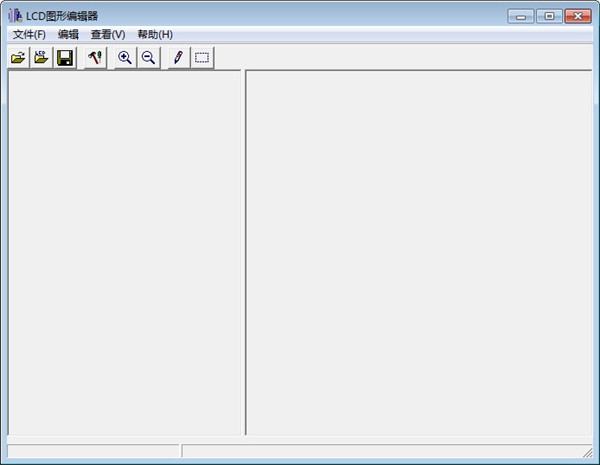Close the LCD图形编辑器 window
Viewport: 600px width, 465px height.
point(578,16)
